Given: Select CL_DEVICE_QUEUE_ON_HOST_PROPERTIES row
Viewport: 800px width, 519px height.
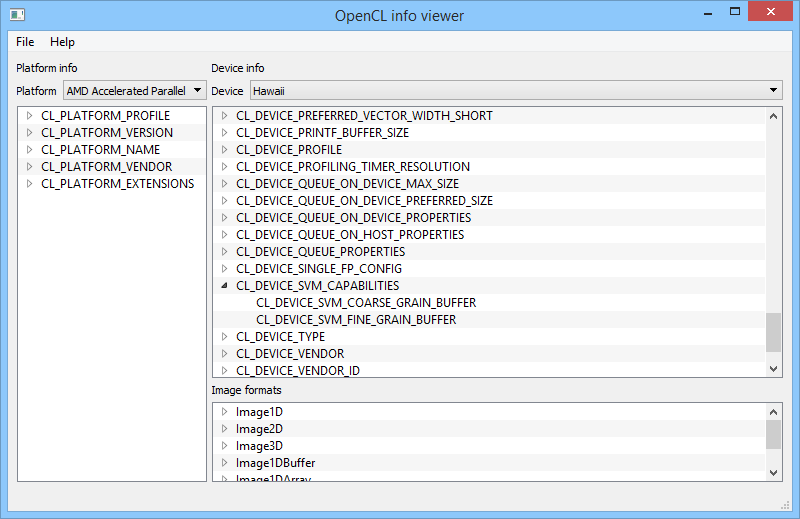Looking at the screenshot, I should click(350, 235).
